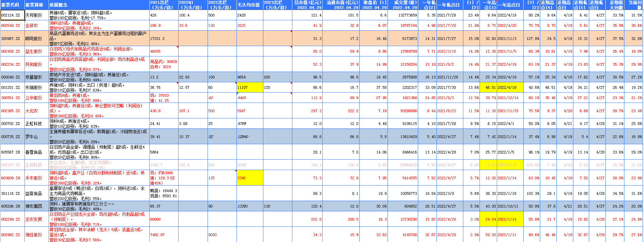The image size is (644, 242).
Task: Select the yellow highlighted cell 24.64
Action: coord(488,219)
